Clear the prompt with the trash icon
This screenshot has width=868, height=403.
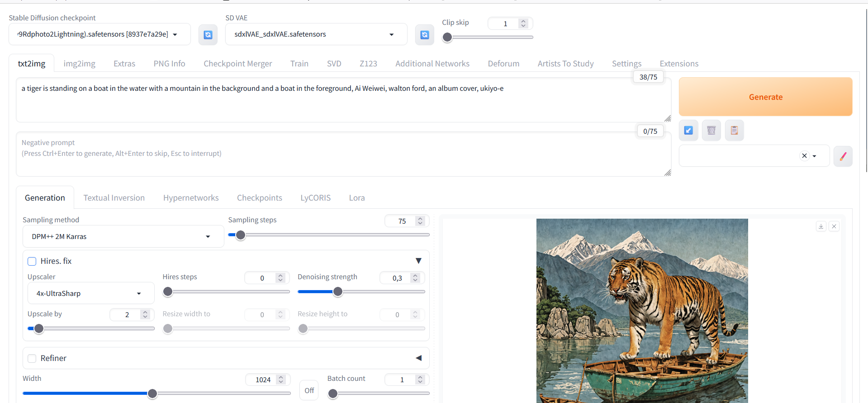coord(711,131)
